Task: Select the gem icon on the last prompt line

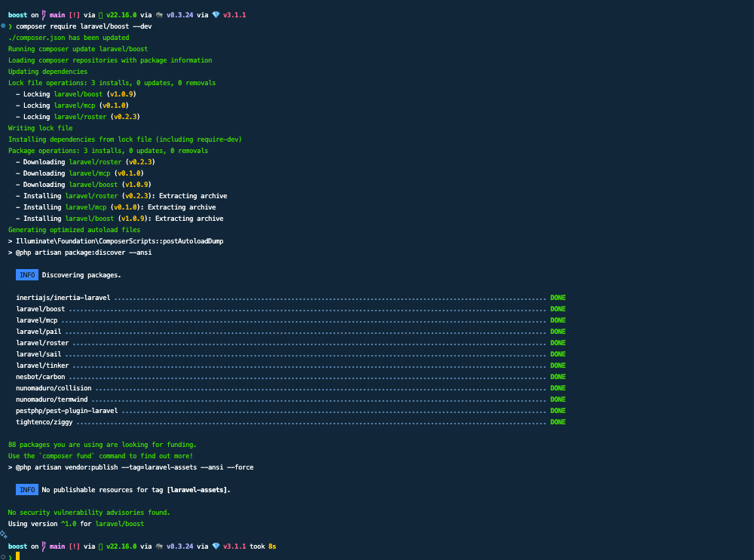Action: [216, 546]
